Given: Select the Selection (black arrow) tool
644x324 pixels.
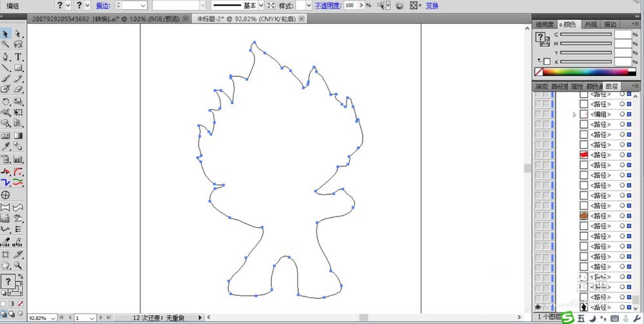Looking at the screenshot, I should [6, 33].
